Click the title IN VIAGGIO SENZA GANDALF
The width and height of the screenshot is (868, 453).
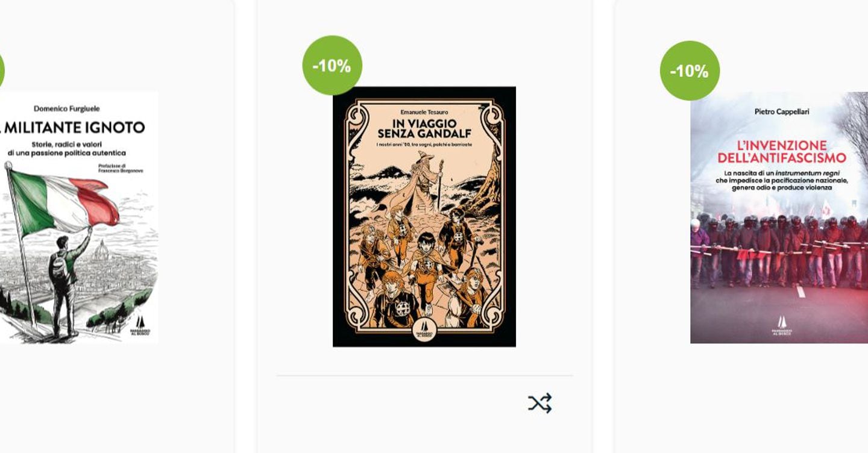pyautogui.click(x=424, y=129)
